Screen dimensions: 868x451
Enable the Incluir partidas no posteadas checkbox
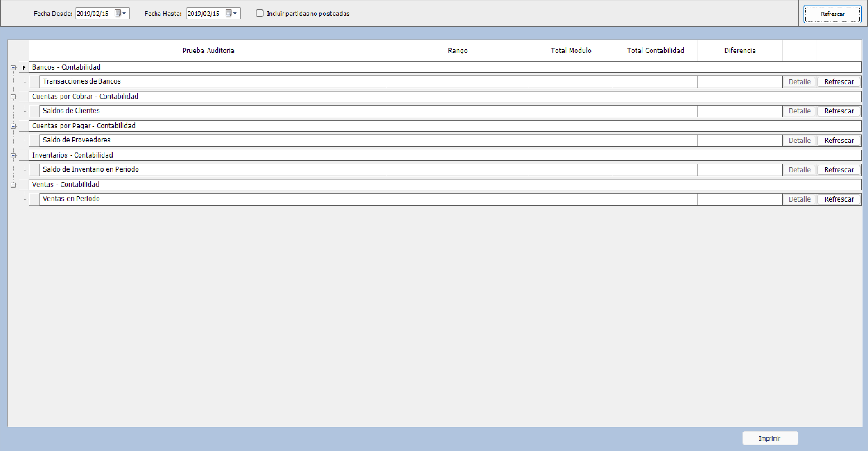pos(259,14)
